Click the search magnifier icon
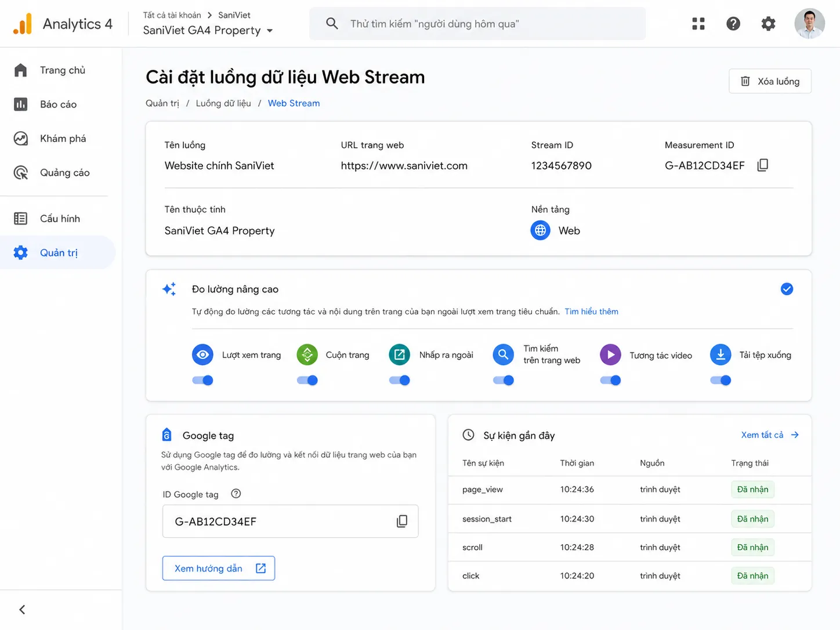Screen dimensions: 840x630 (x=332, y=24)
